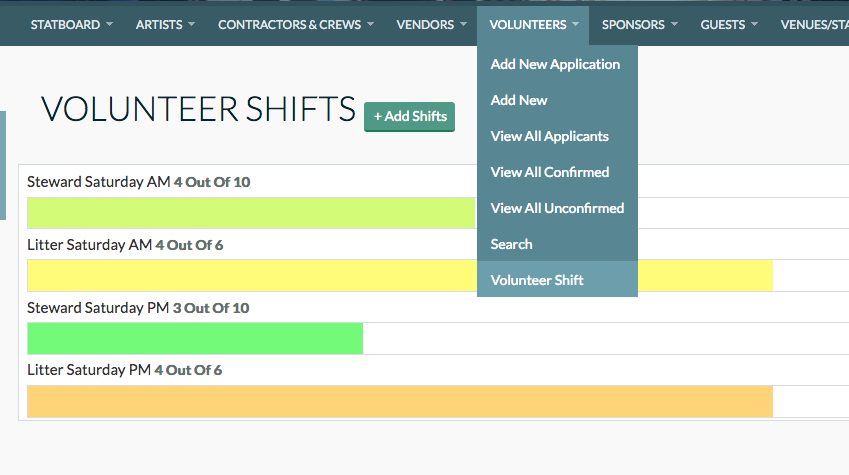Viewport: 849px width, 475px height.
Task: Click the Litter Saturday AM yellow bar
Action: [x=250, y=275]
